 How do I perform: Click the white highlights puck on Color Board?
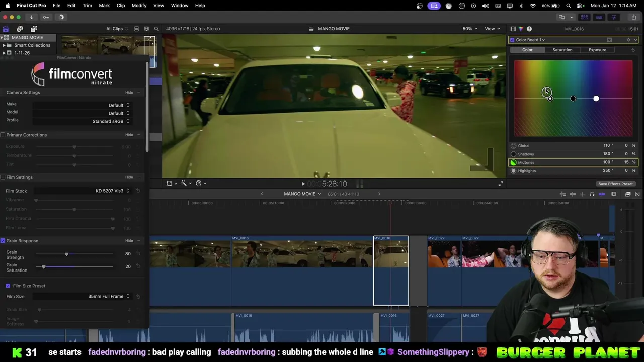coord(596,99)
